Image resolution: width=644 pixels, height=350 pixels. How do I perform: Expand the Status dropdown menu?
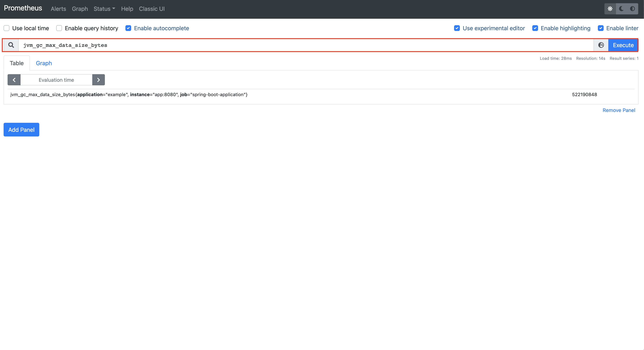click(x=104, y=9)
